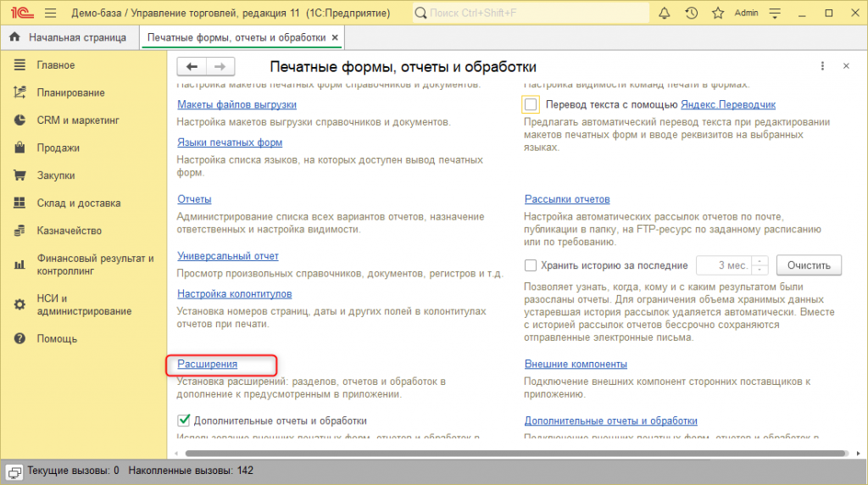Open Начальная страница tab
868x485 pixels.
coord(69,37)
